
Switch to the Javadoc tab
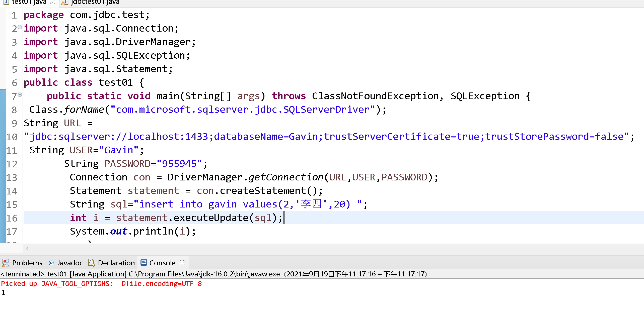(70, 263)
